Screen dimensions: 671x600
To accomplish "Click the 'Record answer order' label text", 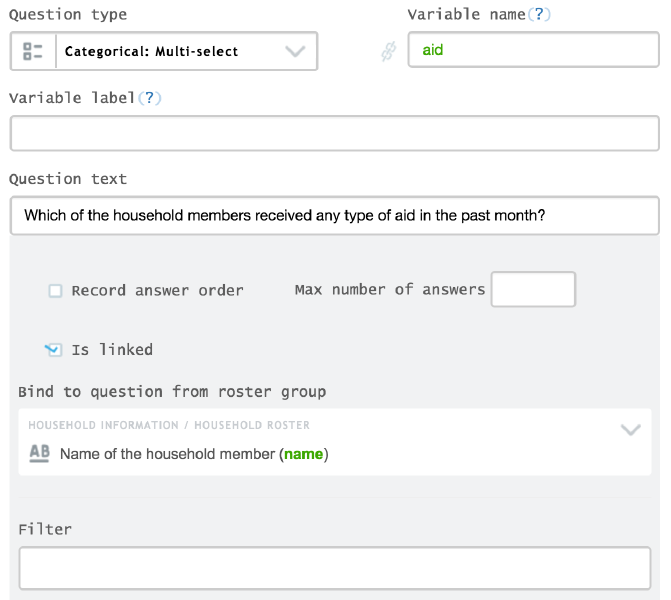I will (x=157, y=291).
